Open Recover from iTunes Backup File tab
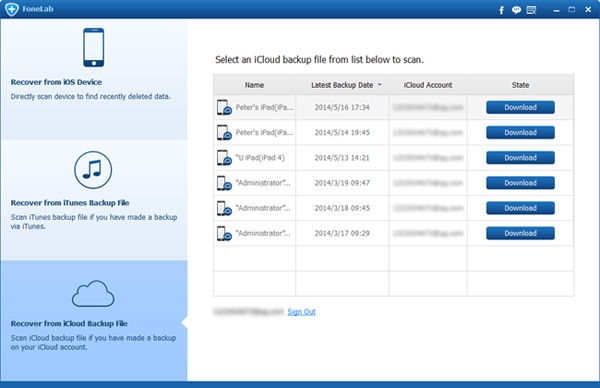 point(94,200)
